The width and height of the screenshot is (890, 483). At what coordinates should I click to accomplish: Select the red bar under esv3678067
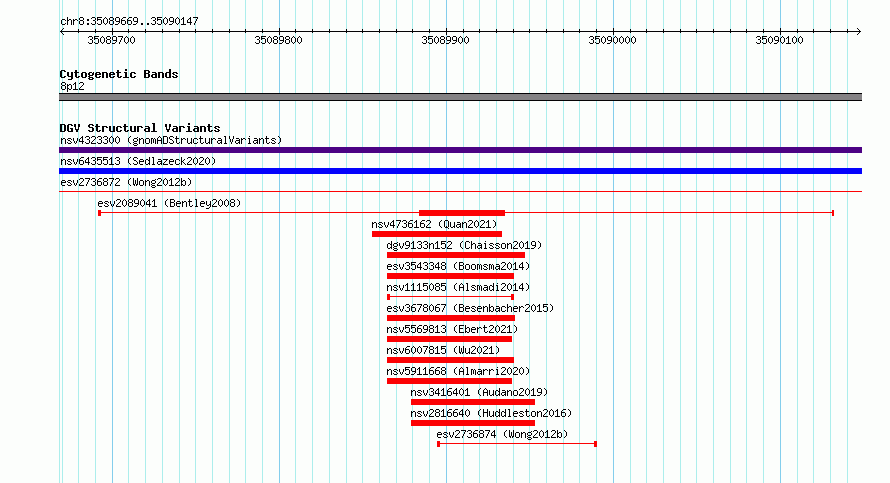(x=451, y=318)
